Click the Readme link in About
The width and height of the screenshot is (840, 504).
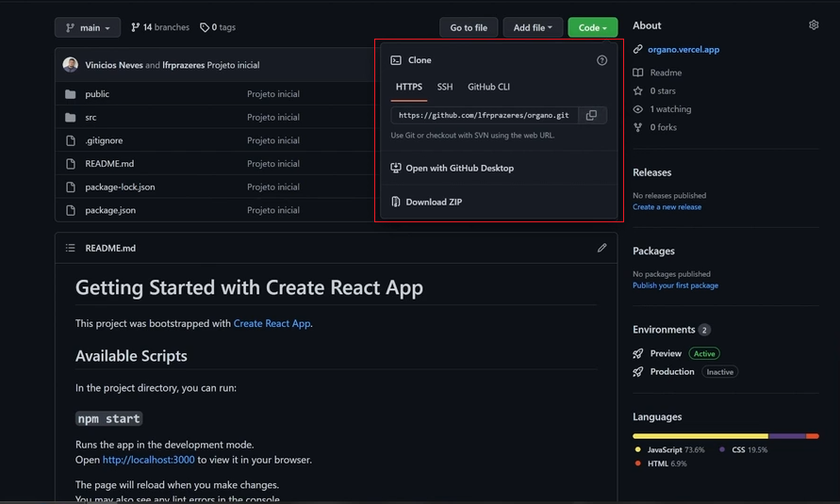666,73
